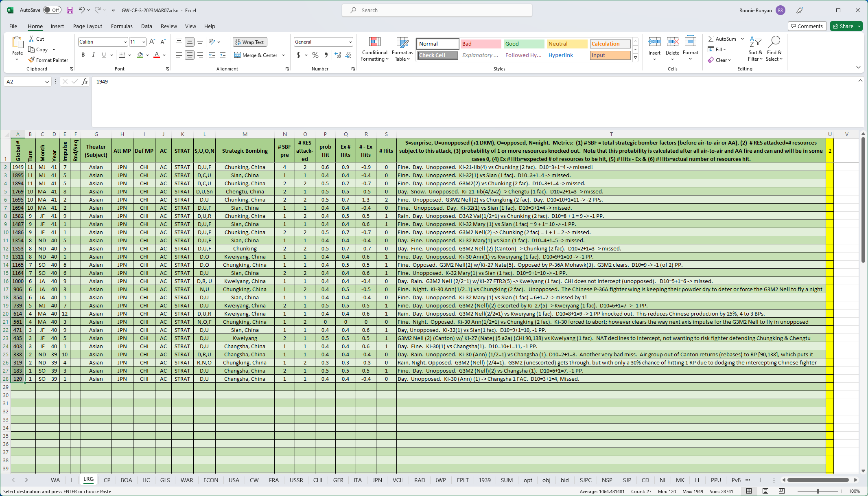Viewport: 868px width, 496px height.
Task: Increase indent of cell contents
Action: [223, 55]
